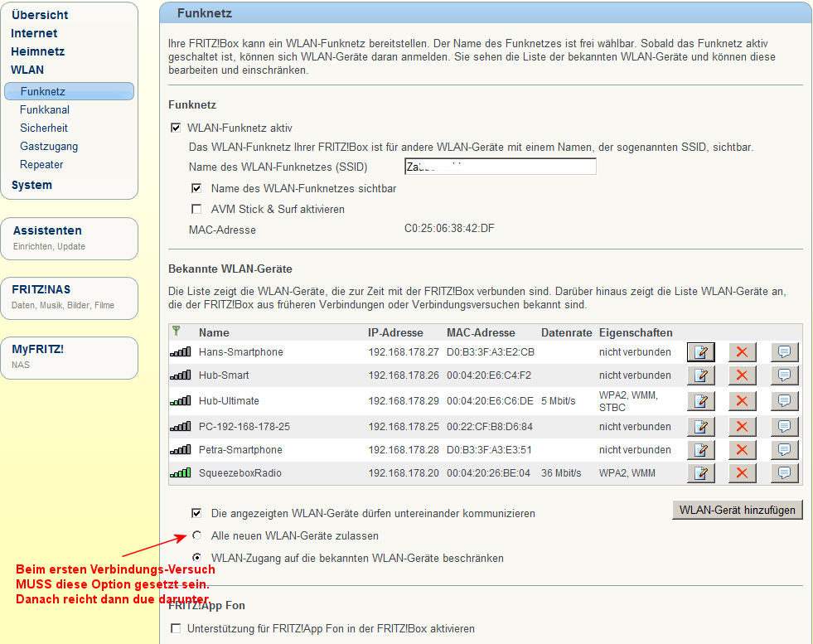The width and height of the screenshot is (813, 644).
Task: Click the green antenna icon in the table header
Action: (176, 332)
